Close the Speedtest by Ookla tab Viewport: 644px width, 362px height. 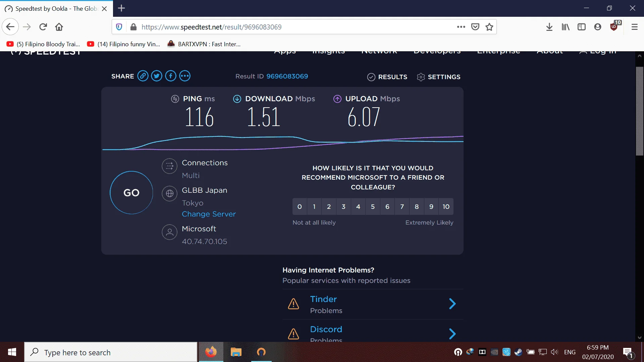(x=104, y=9)
